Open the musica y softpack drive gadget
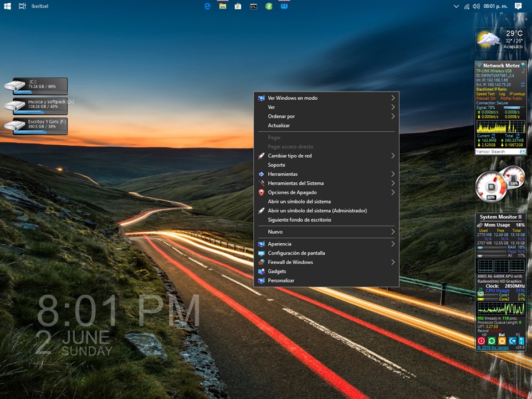Viewport: 532px width, 399px height. pos(37,106)
